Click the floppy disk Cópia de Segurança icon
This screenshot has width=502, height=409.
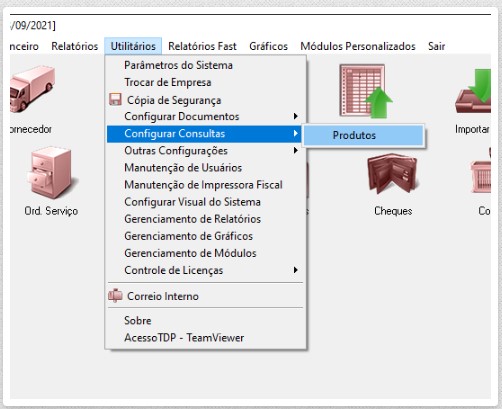pyautogui.click(x=115, y=100)
